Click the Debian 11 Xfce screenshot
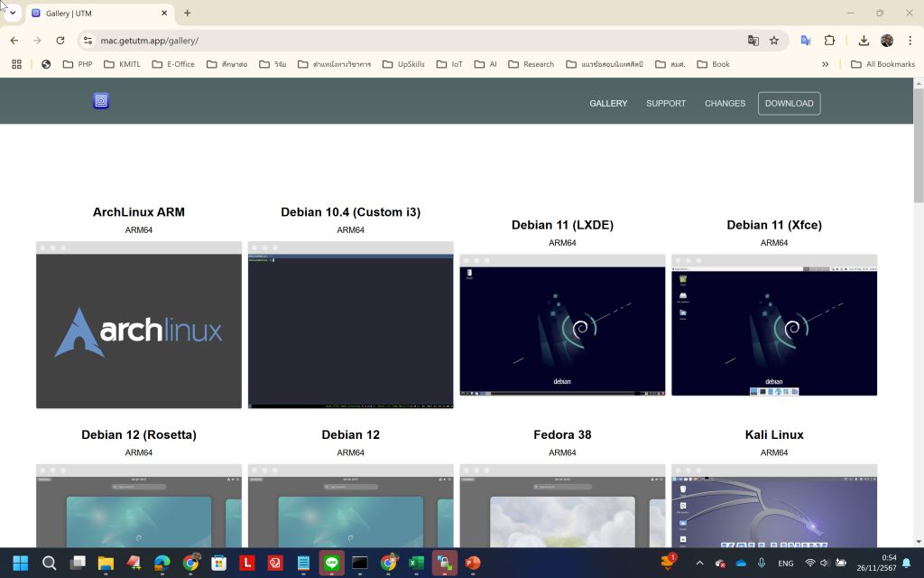The image size is (924, 578). [x=774, y=325]
